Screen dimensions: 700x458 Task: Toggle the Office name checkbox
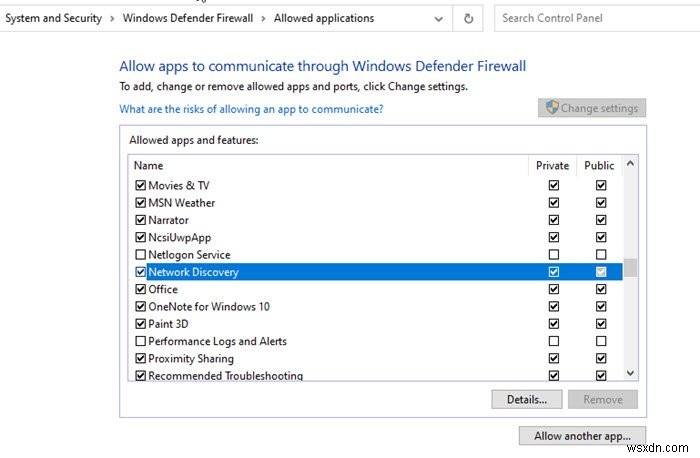140,289
